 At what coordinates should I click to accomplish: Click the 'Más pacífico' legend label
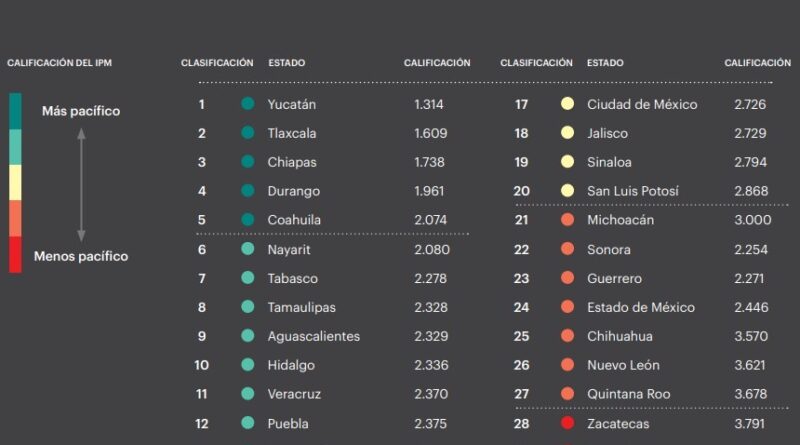pyautogui.click(x=80, y=111)
